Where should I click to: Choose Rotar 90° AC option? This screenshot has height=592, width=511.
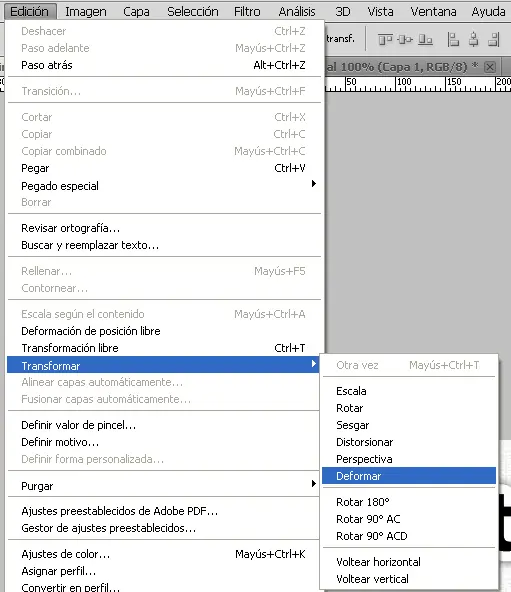point(409,519)
